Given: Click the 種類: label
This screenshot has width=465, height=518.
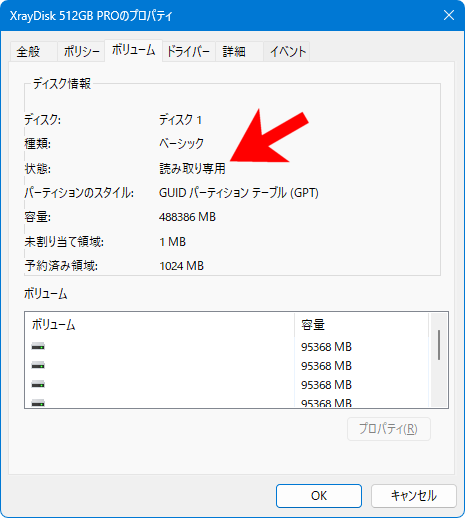Looking at the screenshot, I should click(38, 144).
